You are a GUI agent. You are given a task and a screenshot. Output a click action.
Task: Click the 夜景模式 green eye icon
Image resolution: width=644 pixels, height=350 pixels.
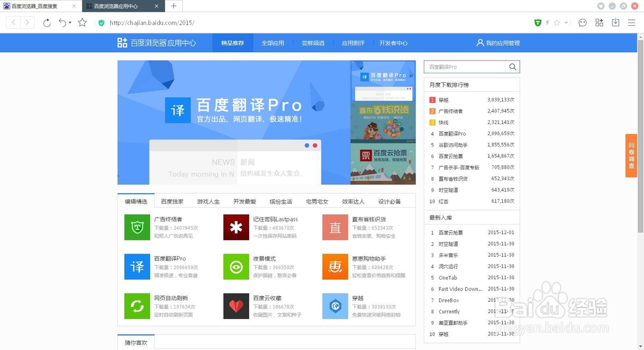236,266
